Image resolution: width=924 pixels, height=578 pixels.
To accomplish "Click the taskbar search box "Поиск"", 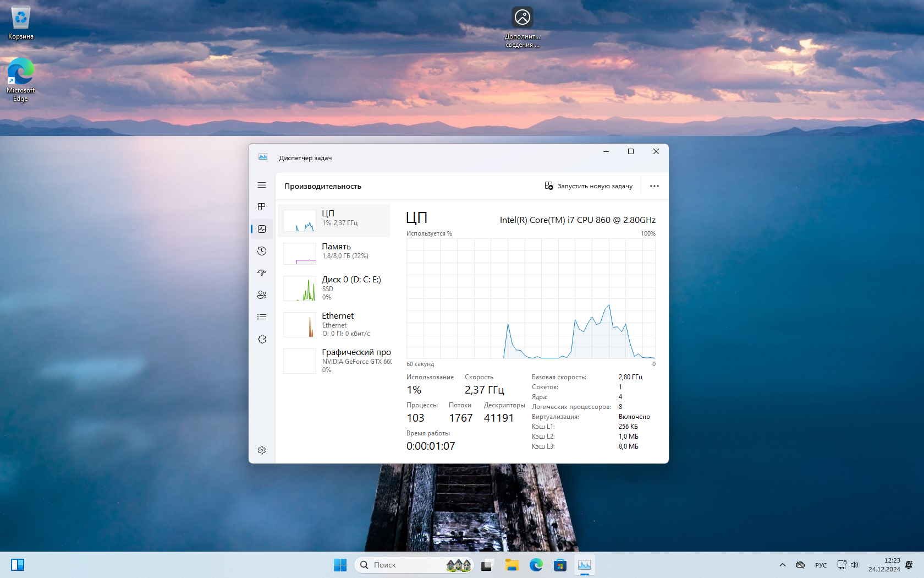I will [414, 565].
